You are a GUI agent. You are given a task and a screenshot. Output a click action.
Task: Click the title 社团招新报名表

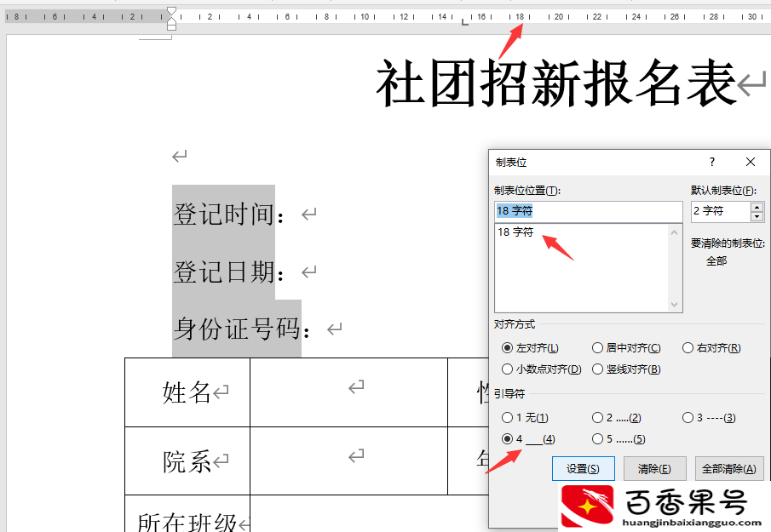pyautogui.click(x=555, y=83)
